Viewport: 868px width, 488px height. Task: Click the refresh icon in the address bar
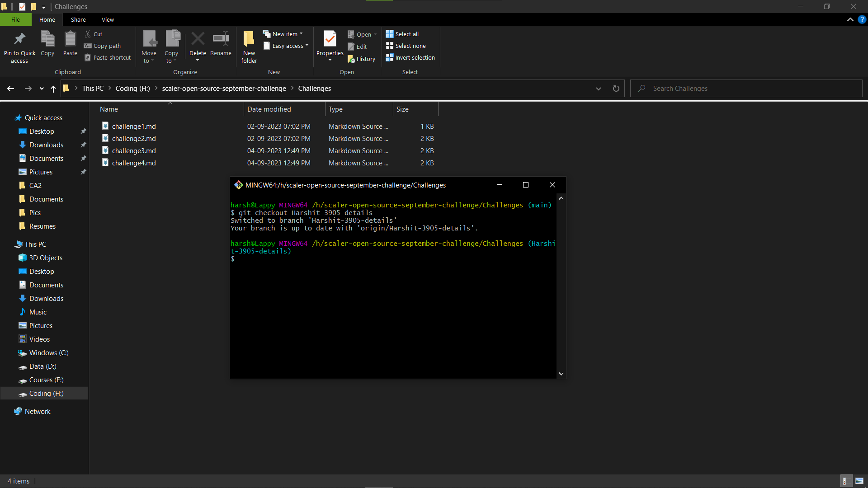pos(616,88)
